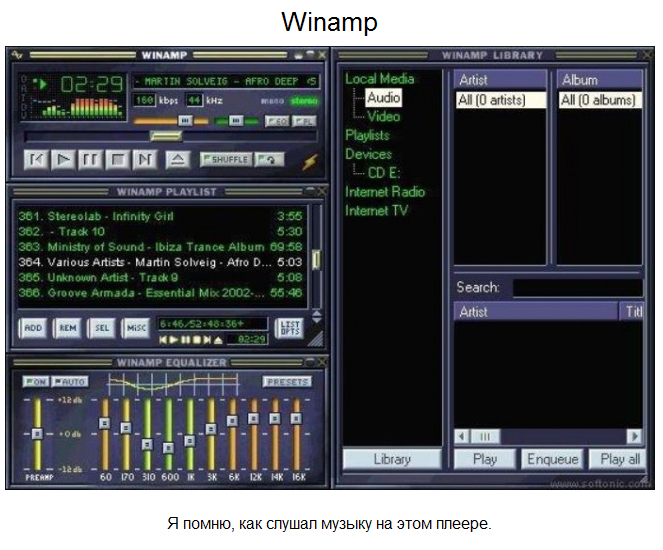Click the Library button at bottom

point(392,459)
